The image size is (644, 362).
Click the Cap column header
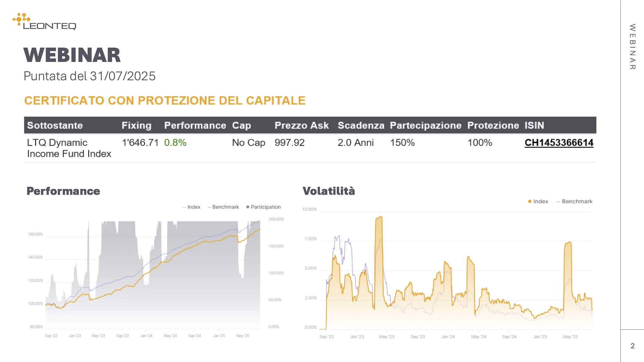click(241, 125)
